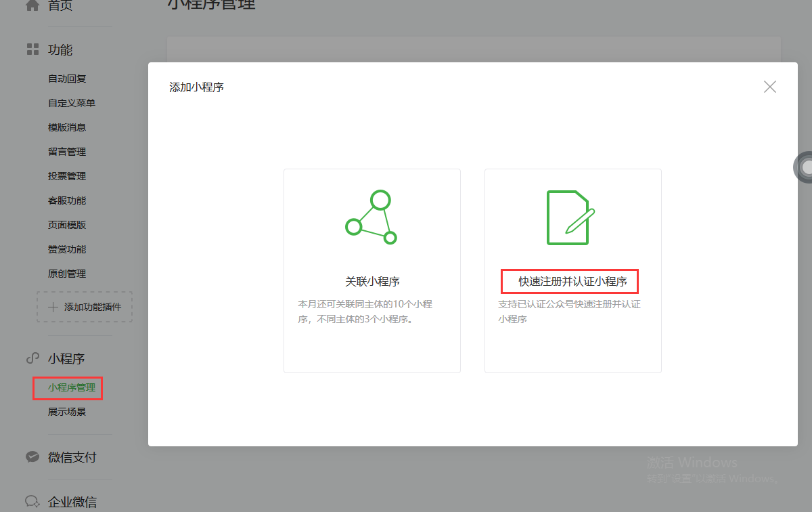Open 客服功能 from the sidebar
The height and width of the screenshot is (512, 812).
click(x=67, y=200)
